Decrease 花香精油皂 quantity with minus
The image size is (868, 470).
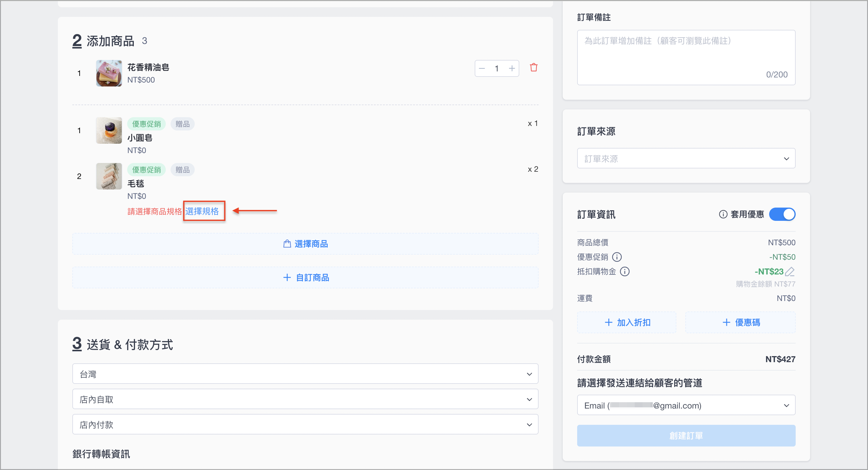[x=482, y=68]
